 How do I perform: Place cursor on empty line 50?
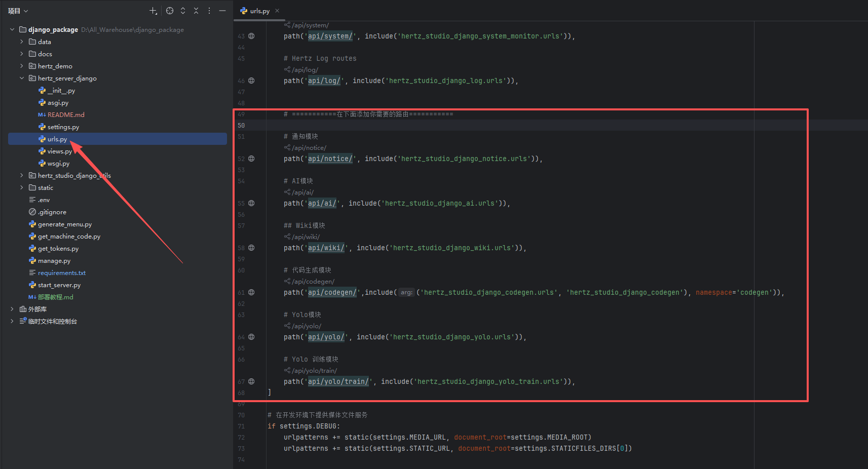pos(405,125)
